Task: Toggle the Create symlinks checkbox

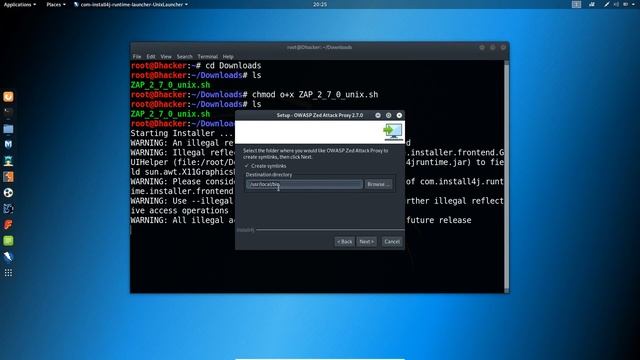Action: point(247,166)
